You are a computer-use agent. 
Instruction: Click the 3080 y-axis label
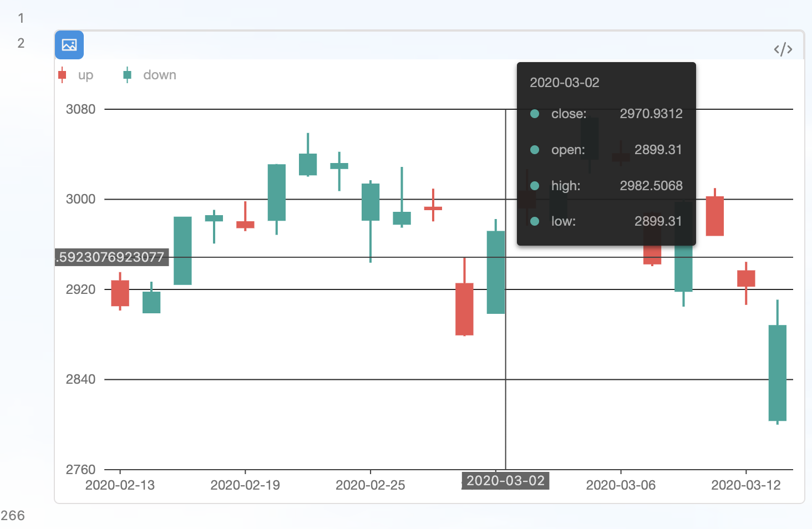click(x=81, y=109)
